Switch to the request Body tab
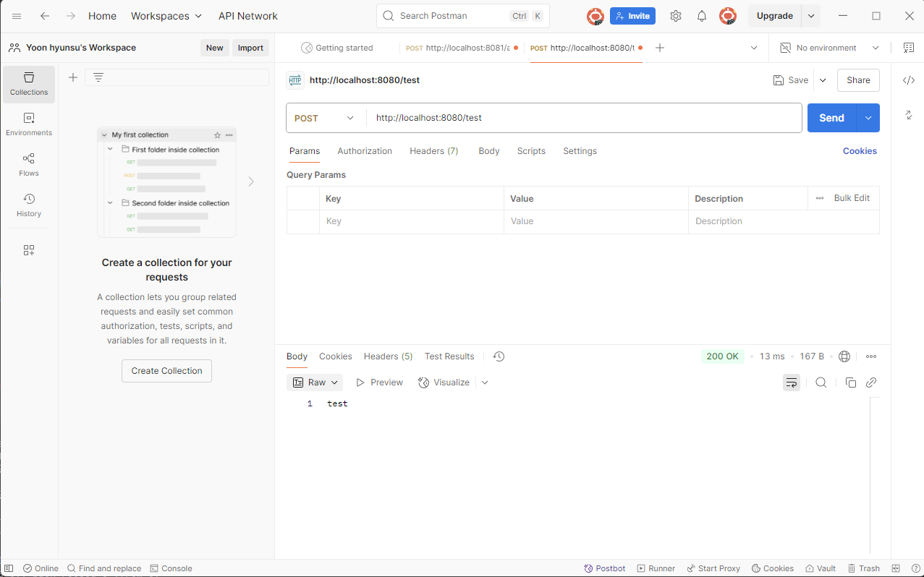924x577 pixels. click(489, 151)
